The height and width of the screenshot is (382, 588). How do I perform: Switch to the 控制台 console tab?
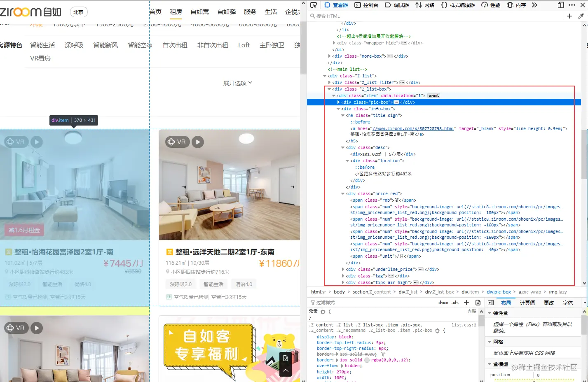click(x=366, y=5)
